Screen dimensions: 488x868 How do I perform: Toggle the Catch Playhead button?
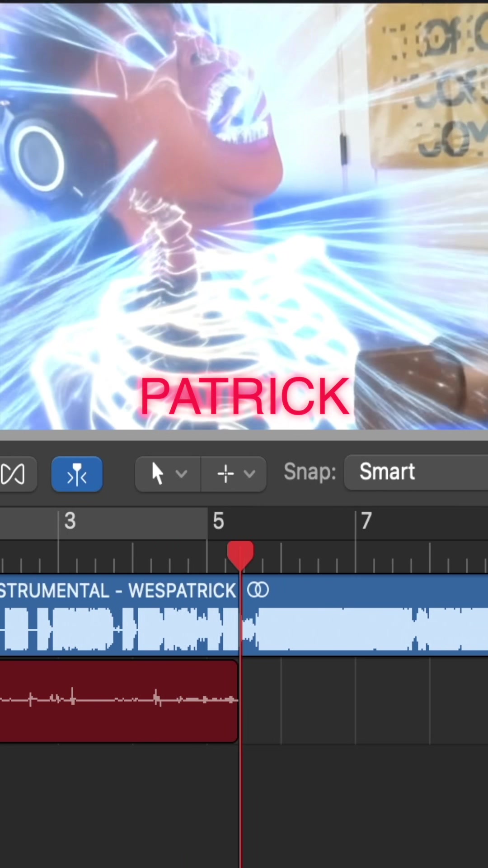pos(77,474)
